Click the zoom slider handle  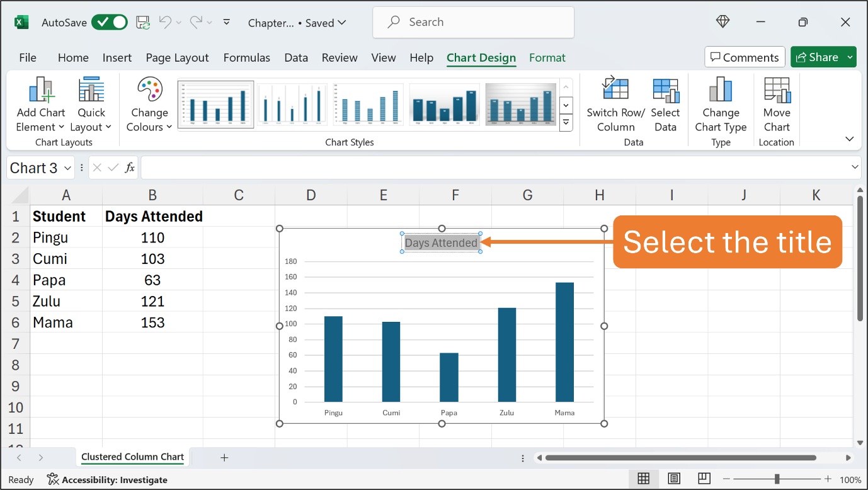[777, 479]
